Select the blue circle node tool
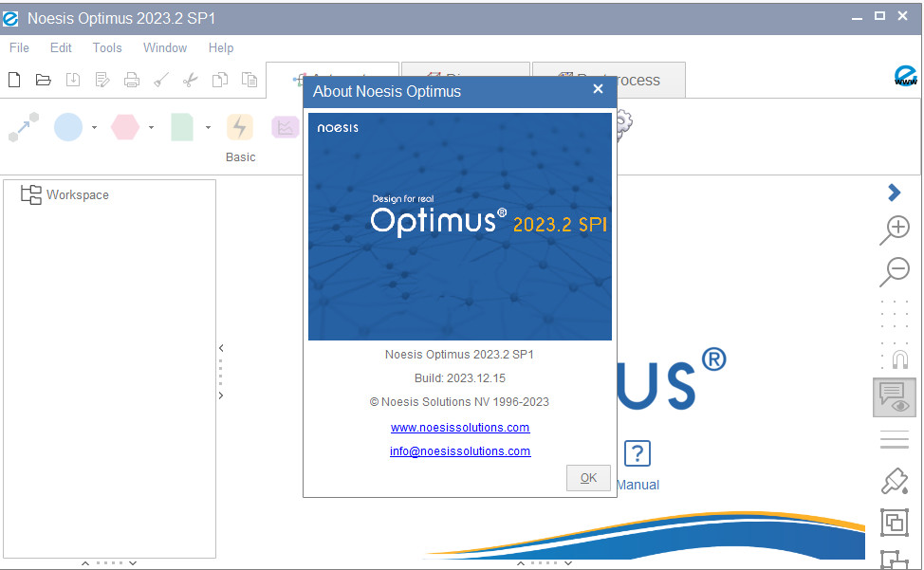 point(68,127)
